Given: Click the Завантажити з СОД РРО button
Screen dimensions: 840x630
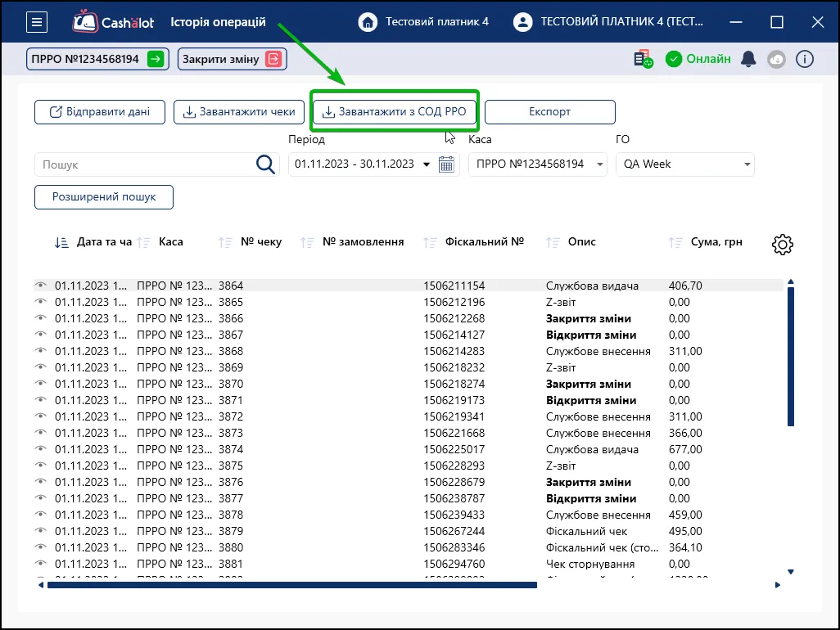Looking at the screenshot, I should tap(395, 112).
